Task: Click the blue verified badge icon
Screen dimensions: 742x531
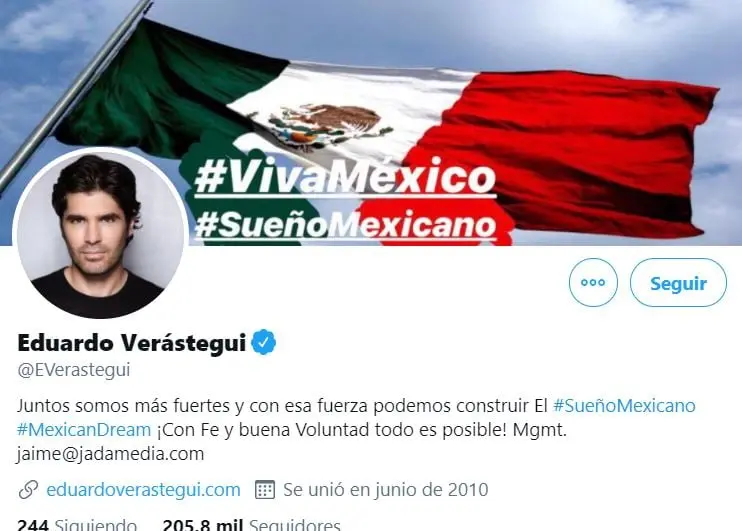Action: coord(264,342)
